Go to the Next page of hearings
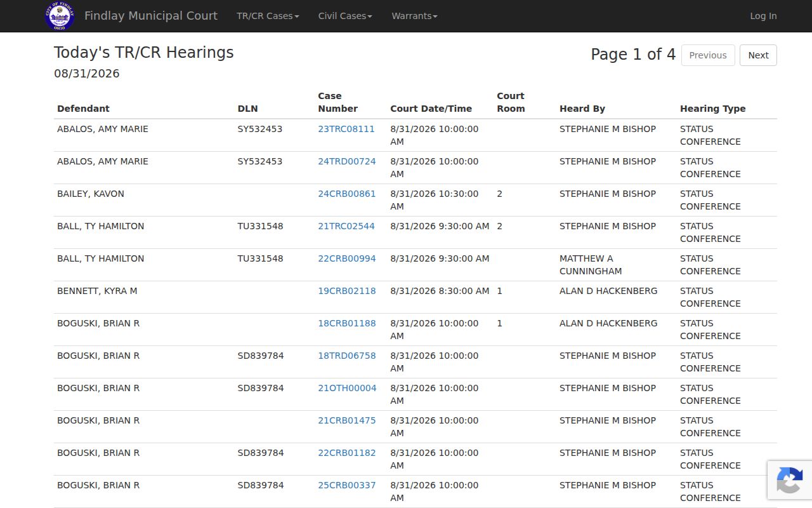812x508 pixels. point(758,55)
